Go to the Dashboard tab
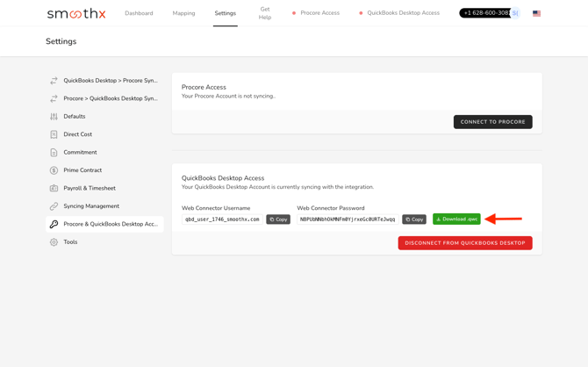The image size is (588, 367). pyautogui.click(x=139, y=13)
